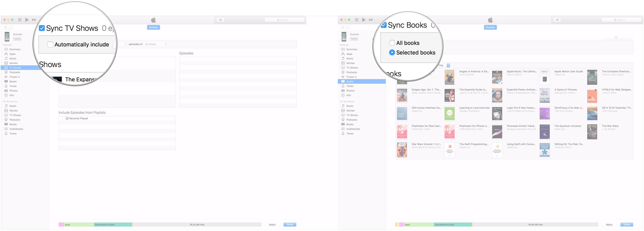This screenshot has height=231, width=644.
Task: Check The Complete Sherlock book checkbox
Action: point(600,72)
